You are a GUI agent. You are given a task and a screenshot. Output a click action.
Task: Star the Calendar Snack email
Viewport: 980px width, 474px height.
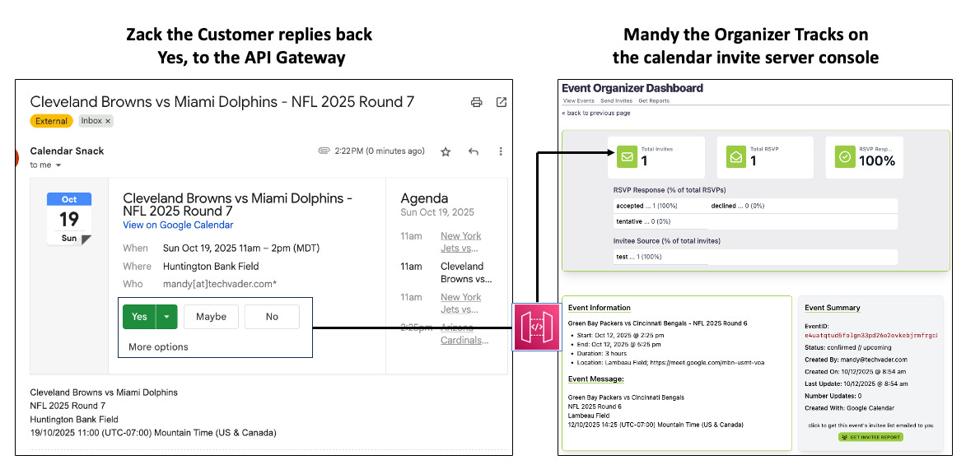pyautogui.click(x=446, y=151)
